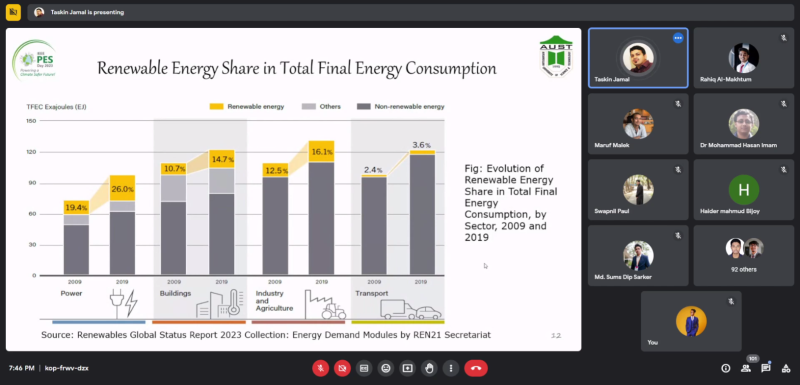Select Dr Mohammad Hasan Imam tile
Viewport: 800px width, 385px height.
(743, 123)
